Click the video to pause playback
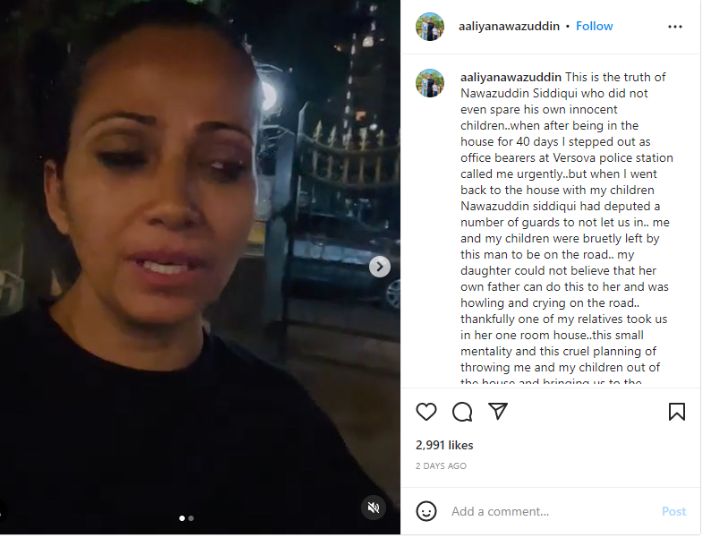Image resolution: width=720 pixels, height=540 pixels. [x=200, y=266]
